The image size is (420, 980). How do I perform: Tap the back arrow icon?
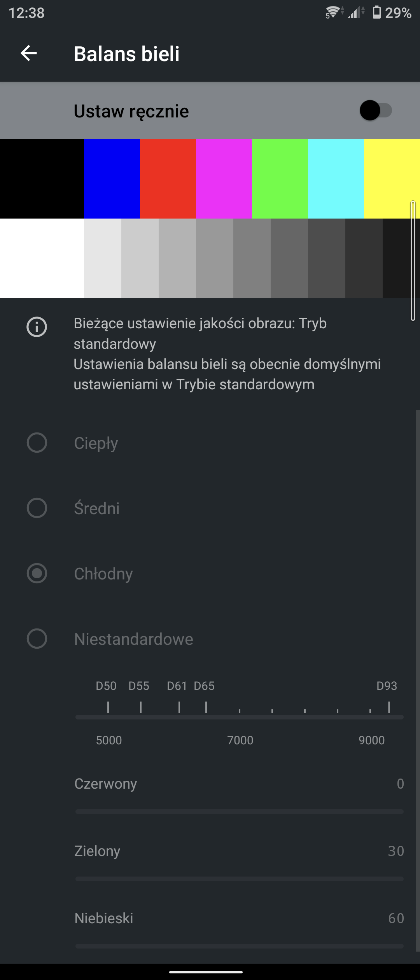pyautogui.click(x=29, y=53)
